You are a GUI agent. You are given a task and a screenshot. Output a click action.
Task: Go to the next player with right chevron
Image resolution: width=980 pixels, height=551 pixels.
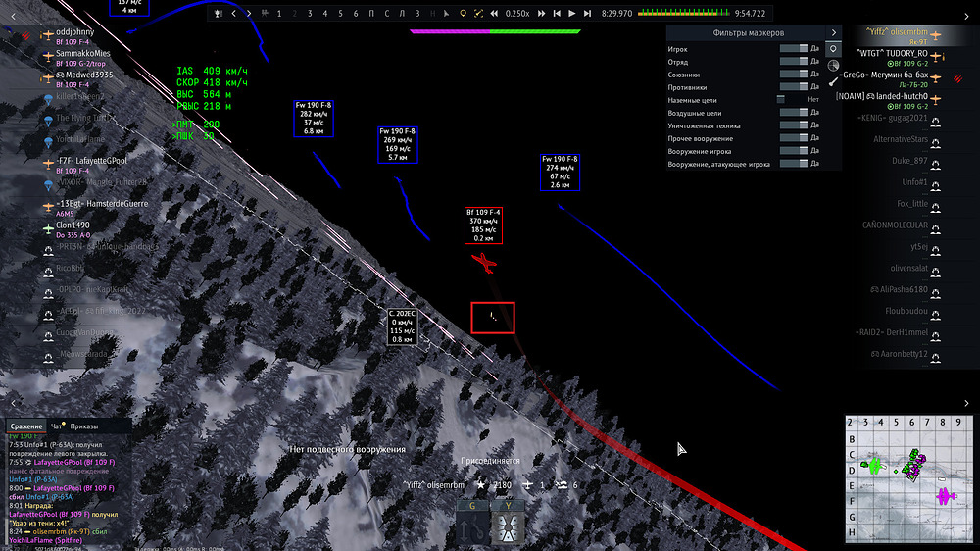[x=249, y=13]
